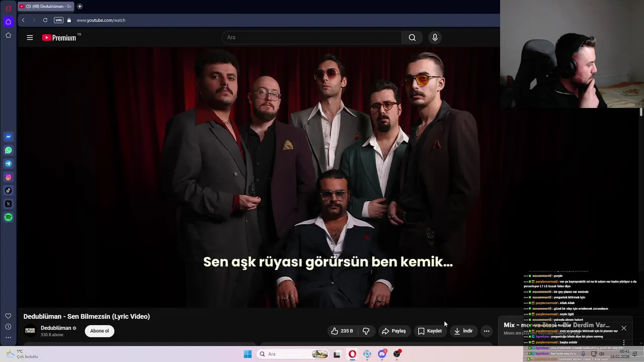Submit search with the magnifier button
644x362 pixels.
click(x=412, y=37)
